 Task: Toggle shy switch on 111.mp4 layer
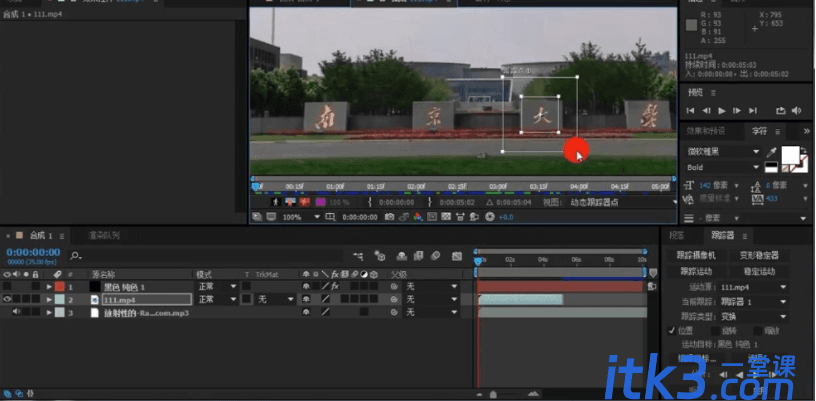(x=306, y=299)
